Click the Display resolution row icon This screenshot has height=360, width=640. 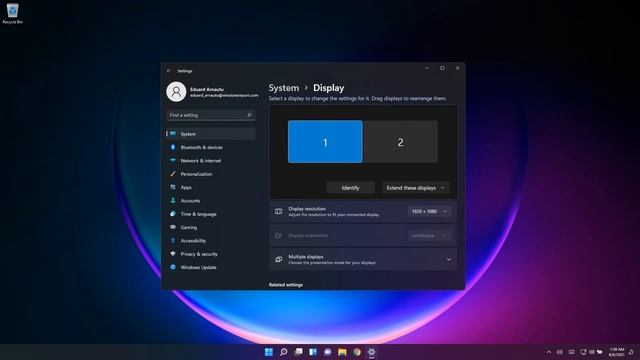(278, 211)
